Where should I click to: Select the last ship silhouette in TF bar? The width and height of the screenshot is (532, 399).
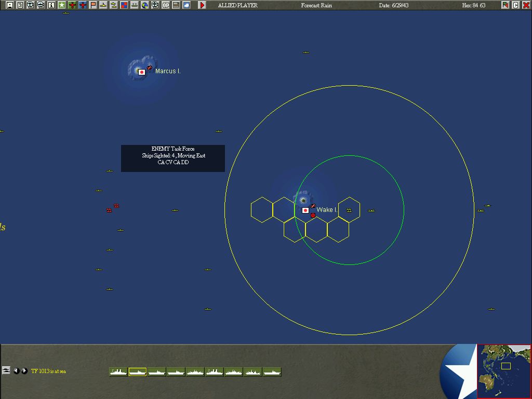tap(272, 372)
